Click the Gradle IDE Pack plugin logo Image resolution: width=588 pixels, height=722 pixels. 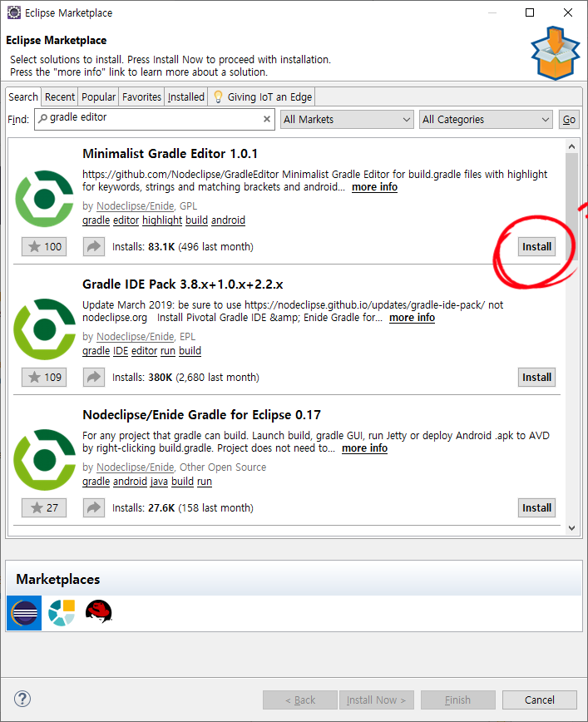tap(44, 329)
